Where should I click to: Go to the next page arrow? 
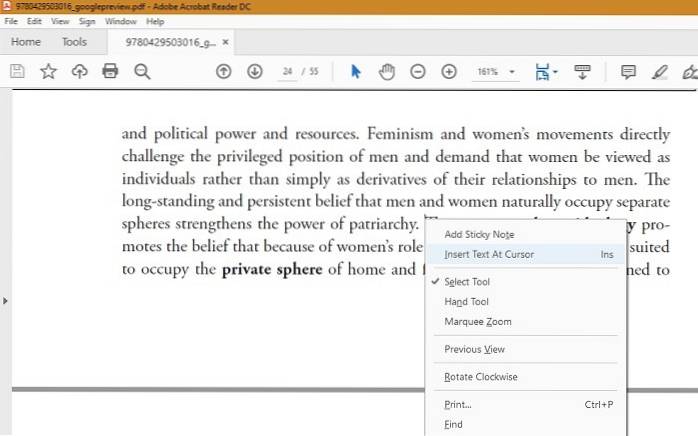[254, 72]
